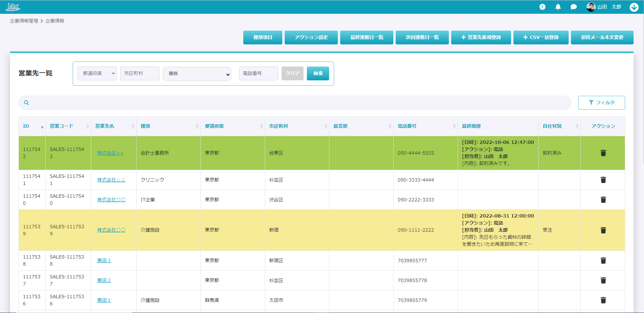
Task: Click the フィルタ filter button
Action: (x=601, y=103)
